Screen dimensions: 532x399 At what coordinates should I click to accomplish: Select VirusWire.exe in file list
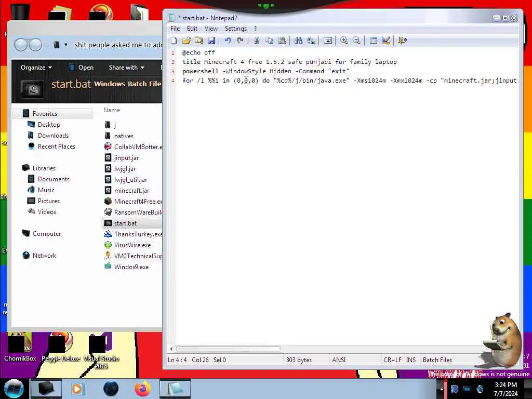132,245
